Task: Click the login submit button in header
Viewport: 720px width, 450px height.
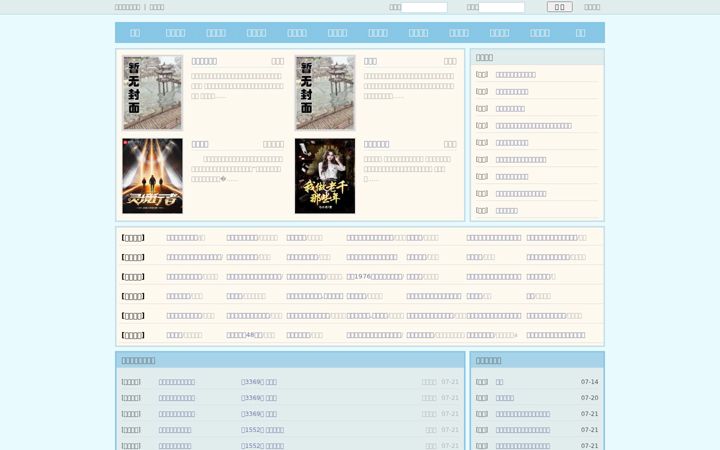Action: (560, 7)
